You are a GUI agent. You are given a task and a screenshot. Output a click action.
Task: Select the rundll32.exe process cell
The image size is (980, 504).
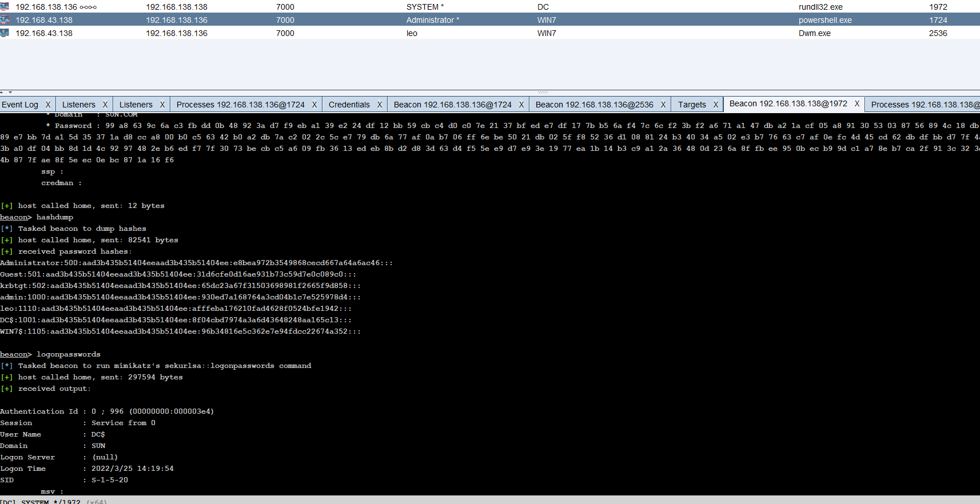(x=820, y=7)
